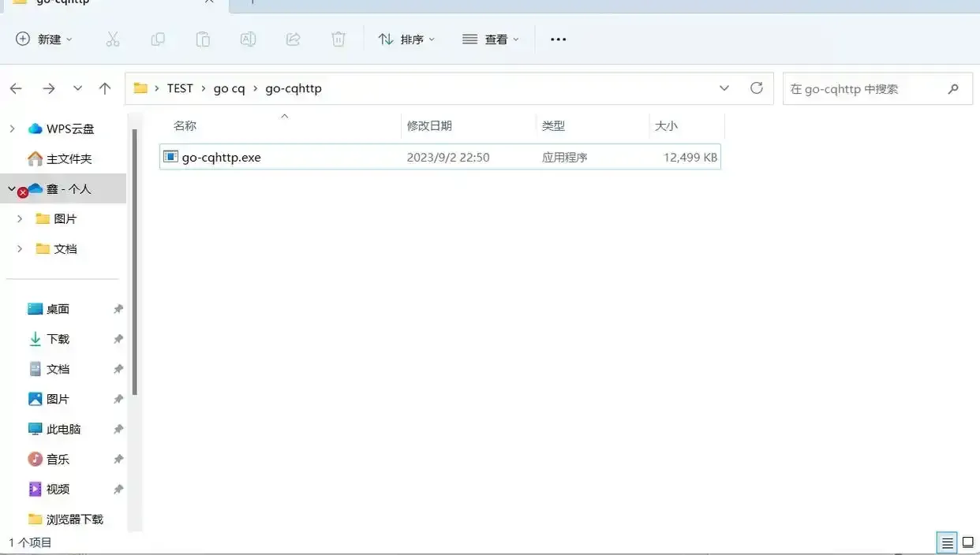
Task: Switch to large thumbnails view layout
Action: pos(967,542)
